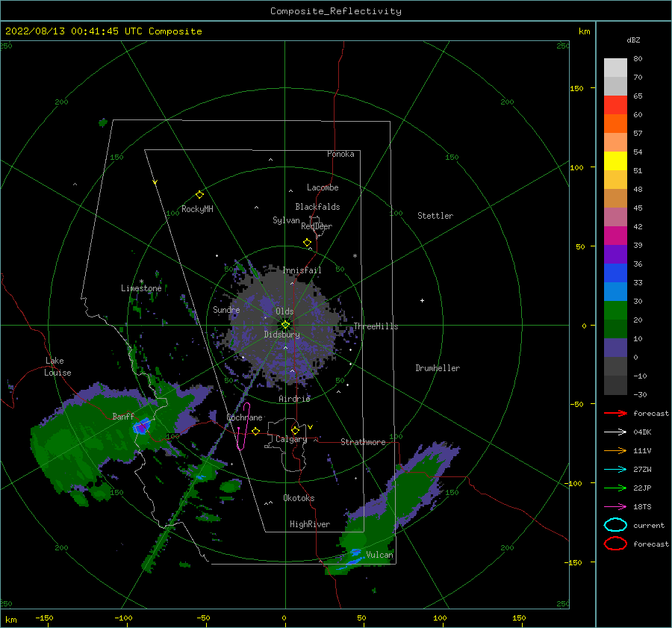Click the yellow diamond marker inside Calgary
The width and height of the screenshot is (672, 628).
[x=295, y=430]
